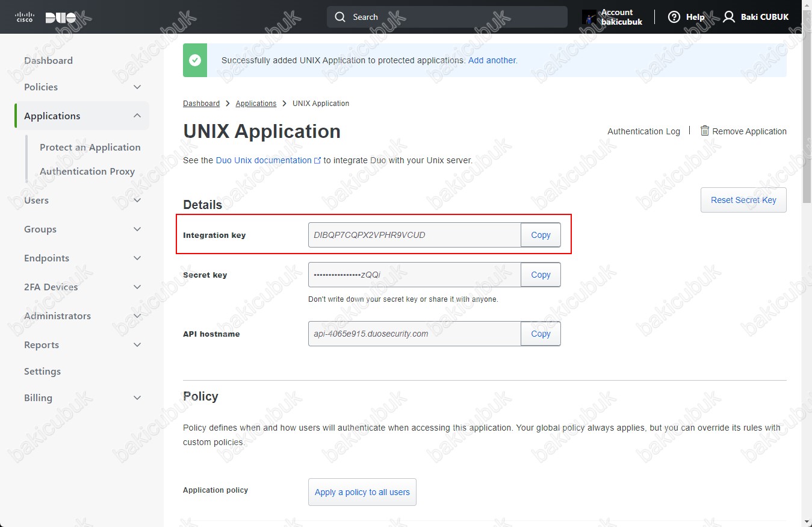Image resolution: width=812 pixels, height=527 pixels.
Task: Click the green success checkmark icon
Action: tap(195, 60)
